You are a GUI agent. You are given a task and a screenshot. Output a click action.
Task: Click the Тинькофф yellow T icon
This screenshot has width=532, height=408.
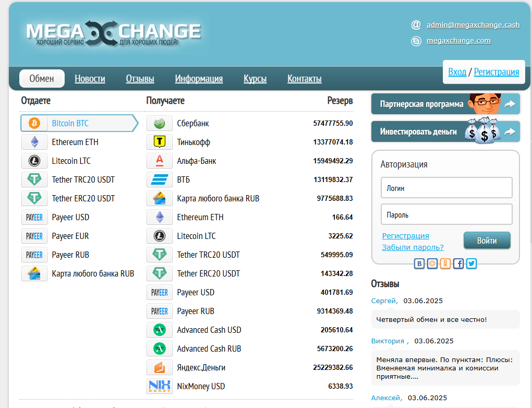coord(160,142)
